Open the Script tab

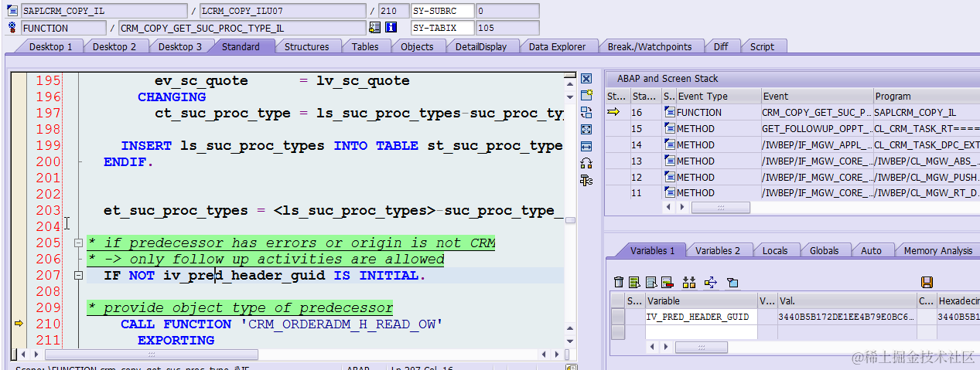pyautogui.click(x=762, y=46)
